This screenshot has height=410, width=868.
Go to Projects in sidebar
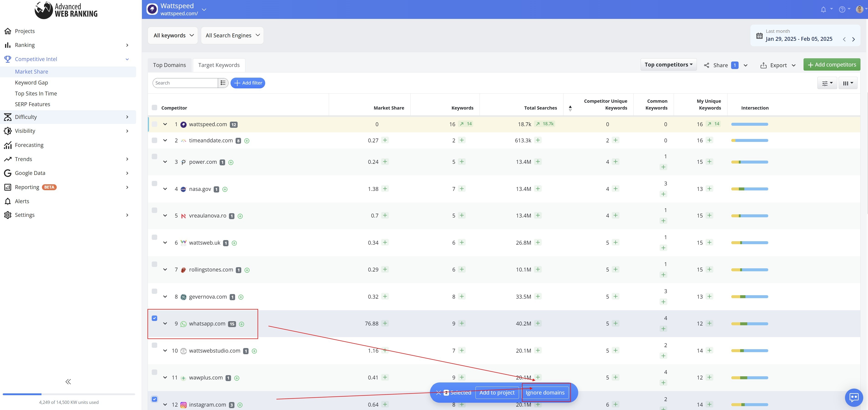tap(25, 31)
